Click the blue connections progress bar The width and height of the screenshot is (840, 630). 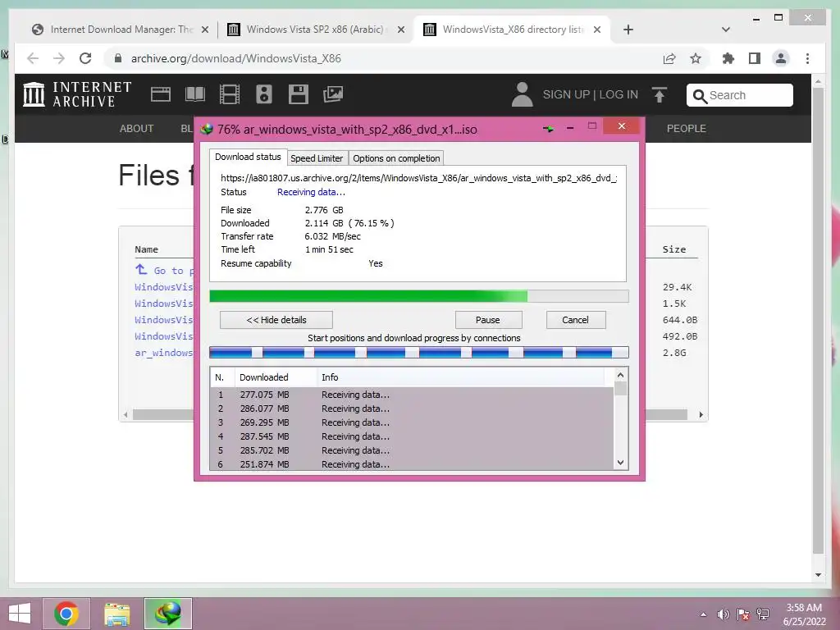(419, 352)
